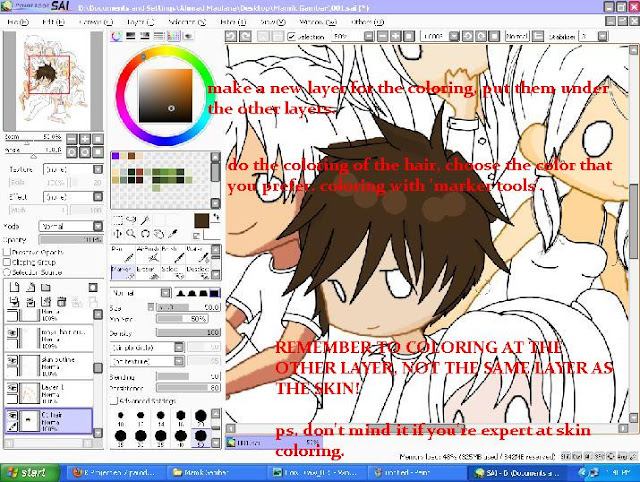Open the simple circle brush shape dropdown

click(179, 347)
